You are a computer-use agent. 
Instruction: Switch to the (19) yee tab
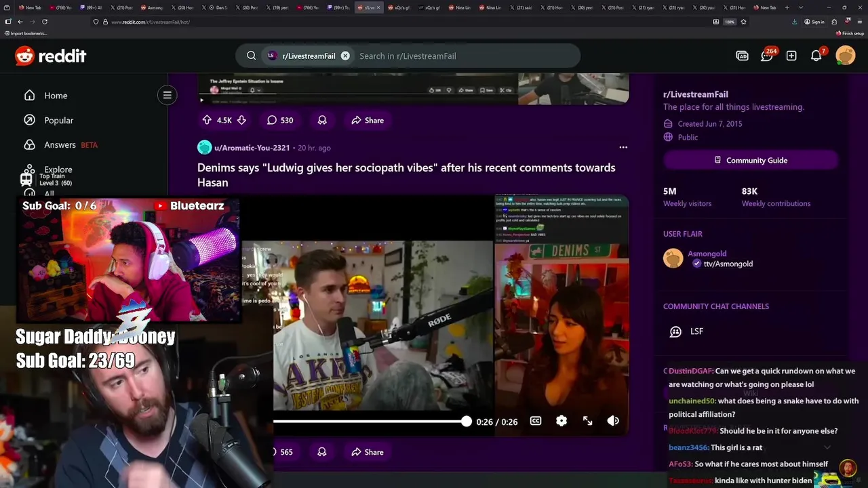click(x=280, y=7)
